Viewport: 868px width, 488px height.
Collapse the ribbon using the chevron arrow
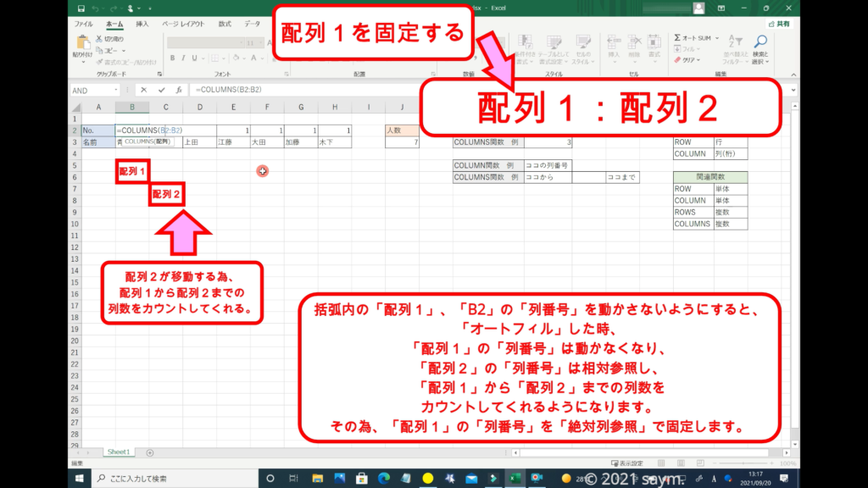[x=793, y=75]
